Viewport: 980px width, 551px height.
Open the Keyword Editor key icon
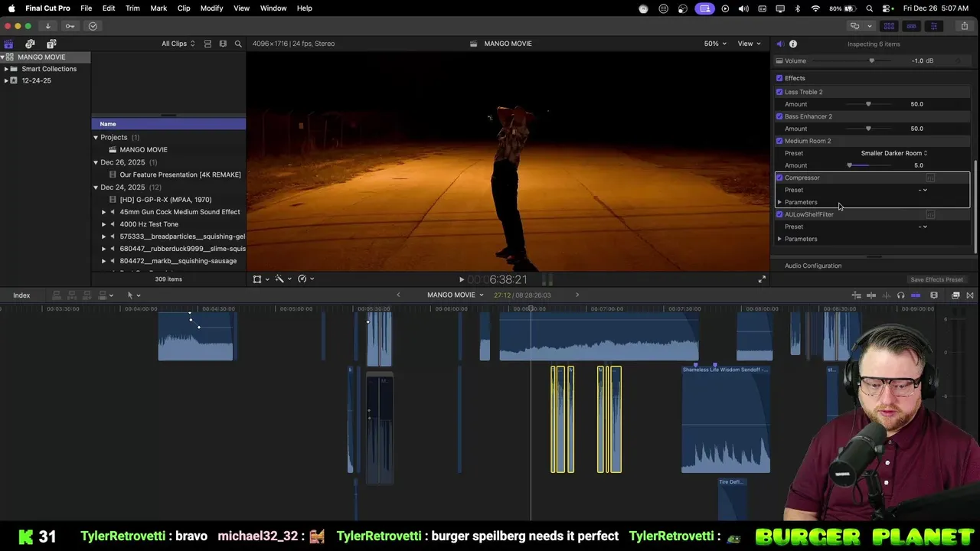pyautogui.click(x=70, y=26)
